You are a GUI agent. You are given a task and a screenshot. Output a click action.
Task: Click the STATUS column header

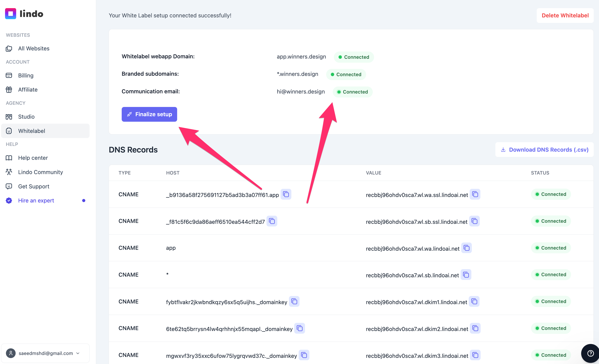click(540, 173)
